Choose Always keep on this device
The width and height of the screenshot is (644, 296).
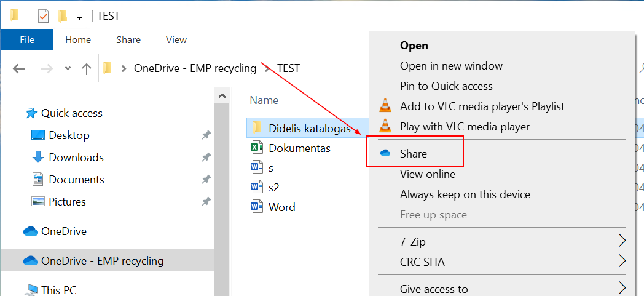pyautogui.click(x=465, y=194)
